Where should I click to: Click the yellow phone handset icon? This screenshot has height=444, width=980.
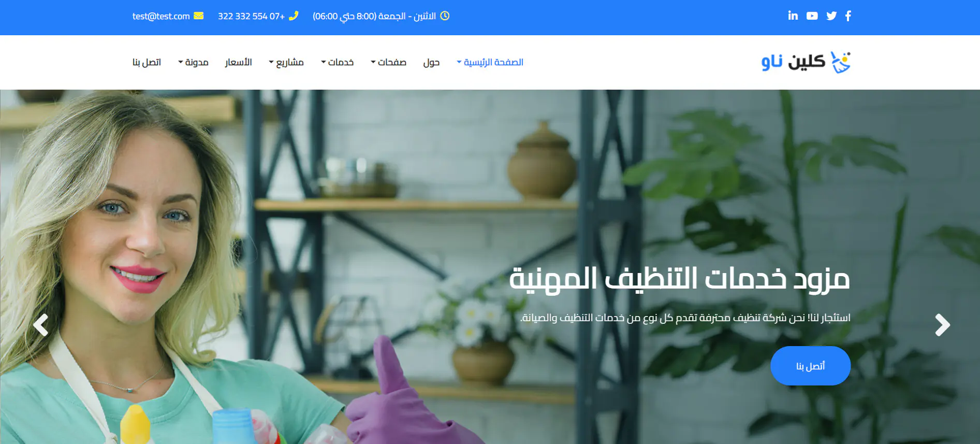tap(294, 16)
